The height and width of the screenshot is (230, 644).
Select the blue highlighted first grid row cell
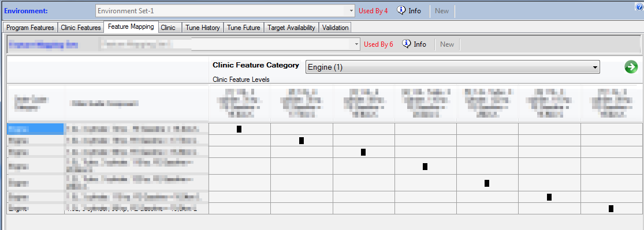pyautogui.click(x=36, y=129)
